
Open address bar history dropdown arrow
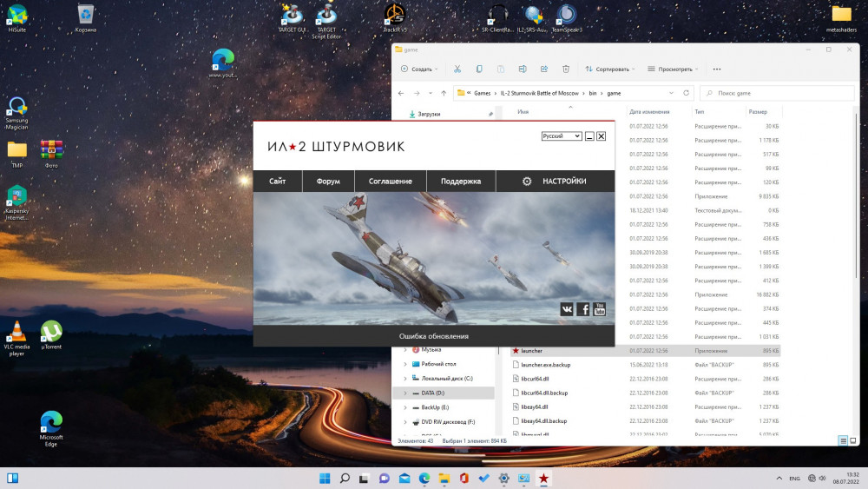click(671, 93)
